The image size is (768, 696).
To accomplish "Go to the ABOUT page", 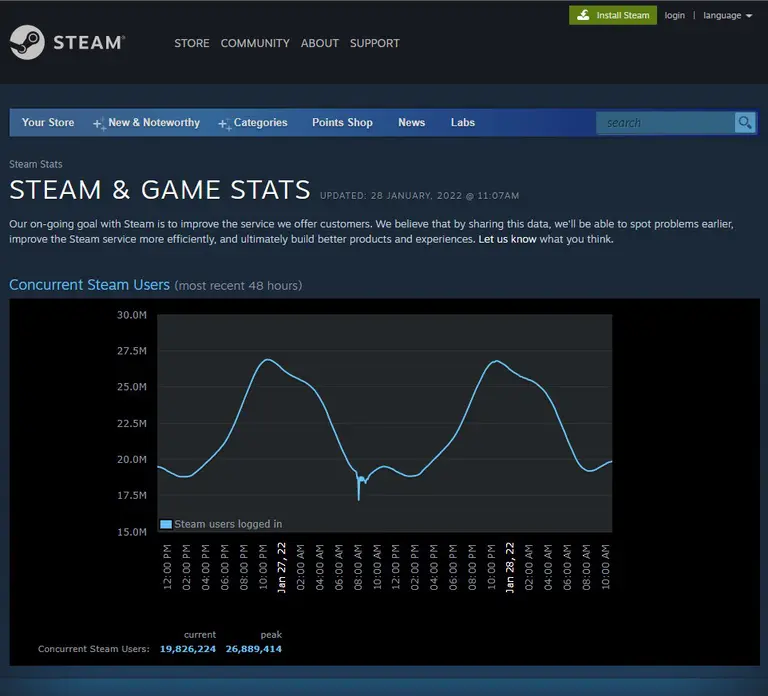I will point(320,43).
